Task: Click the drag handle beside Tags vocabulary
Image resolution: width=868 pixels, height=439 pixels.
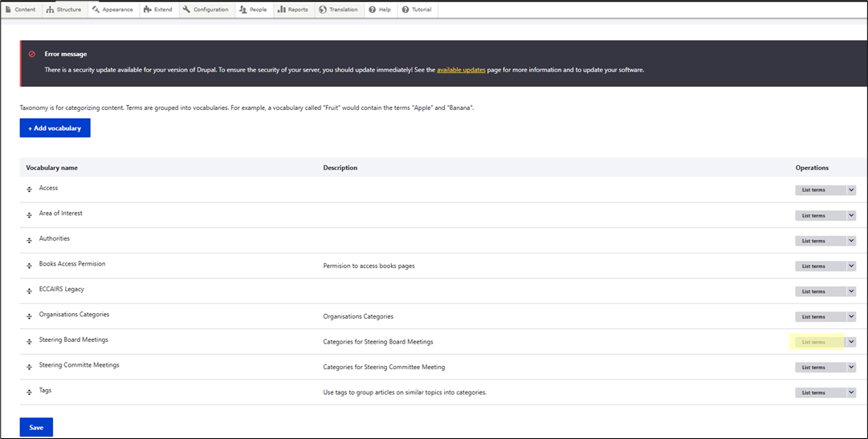Action: (29, 392)
